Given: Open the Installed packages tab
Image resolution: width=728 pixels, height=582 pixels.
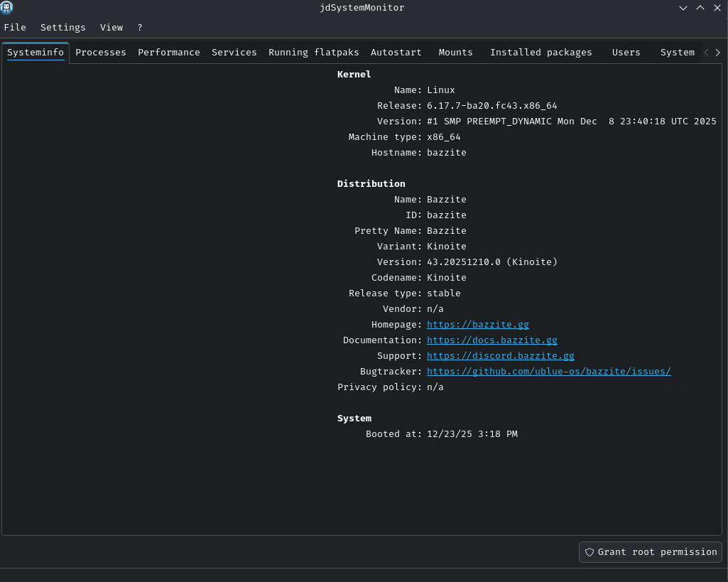Looking at the screenshot, I should point(540,52).
